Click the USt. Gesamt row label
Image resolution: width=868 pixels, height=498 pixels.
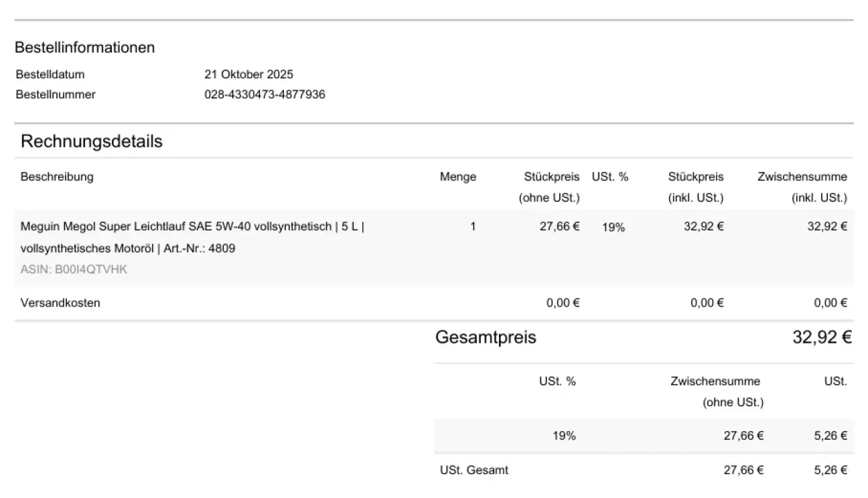tap(474, 470)
